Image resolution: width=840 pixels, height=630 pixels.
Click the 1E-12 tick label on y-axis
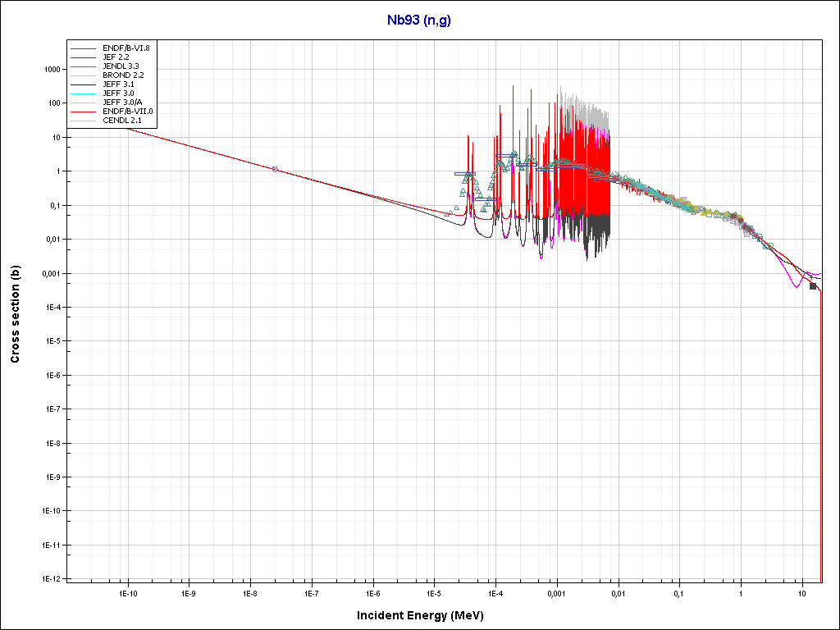tap(52, 578)
